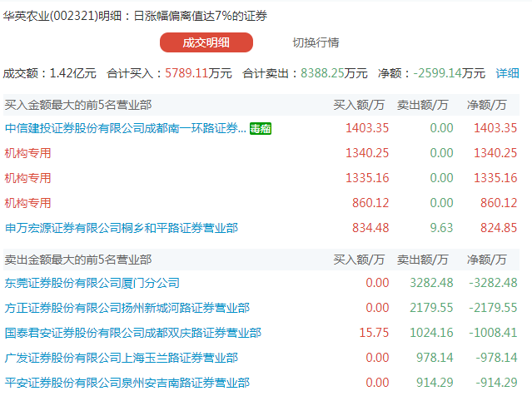This screenshot has height=401, width=532.
Task: Click net amount -914.29 for 平安证券
Action: tap(497, 383)
